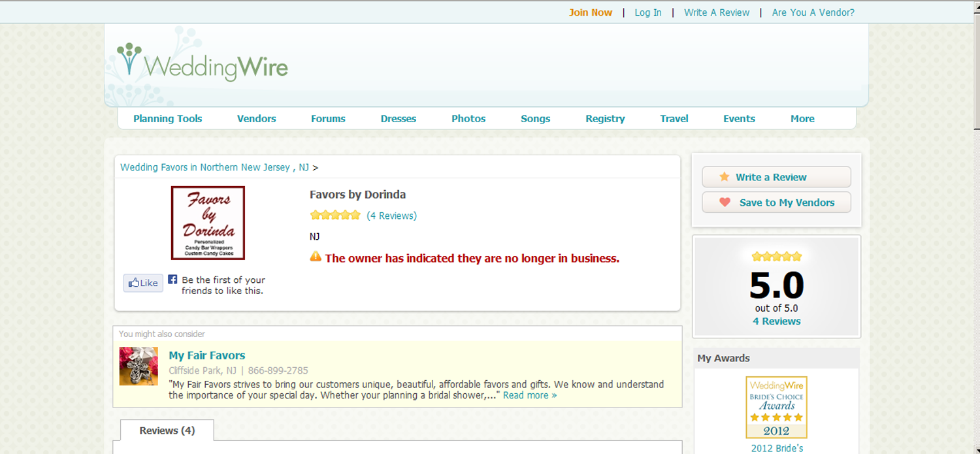Click the orange warning triangle icon
The width and height of the screenshot is (980, 454).
pyautogui.click(x=316, y=257)
